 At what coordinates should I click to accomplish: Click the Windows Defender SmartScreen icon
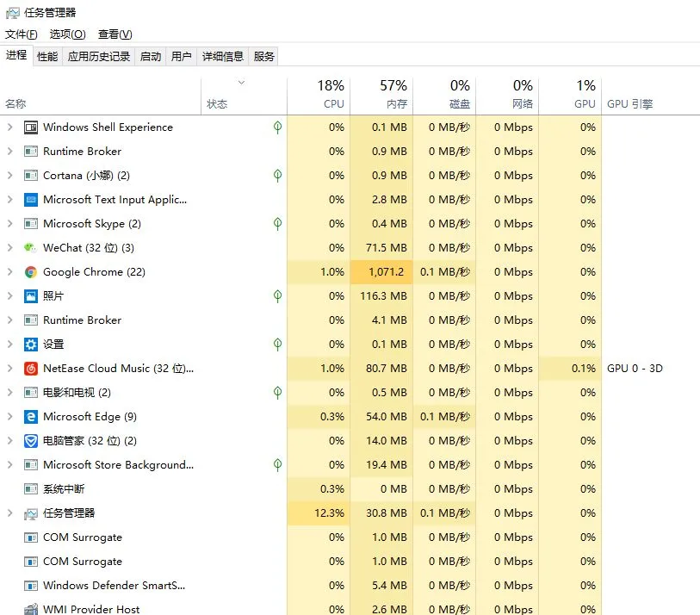pyautogui.click(x=31, y=586)
